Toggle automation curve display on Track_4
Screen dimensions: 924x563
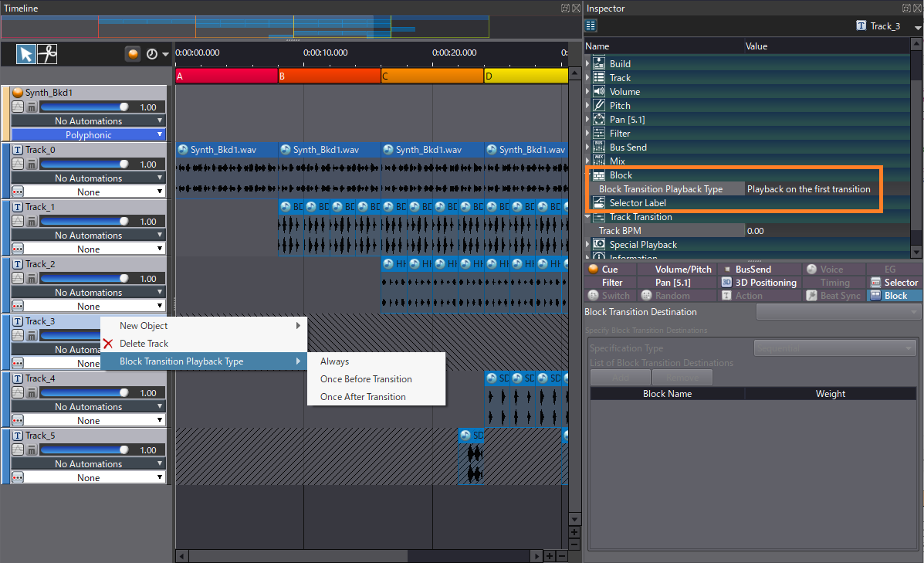click(x=18, y=392)
